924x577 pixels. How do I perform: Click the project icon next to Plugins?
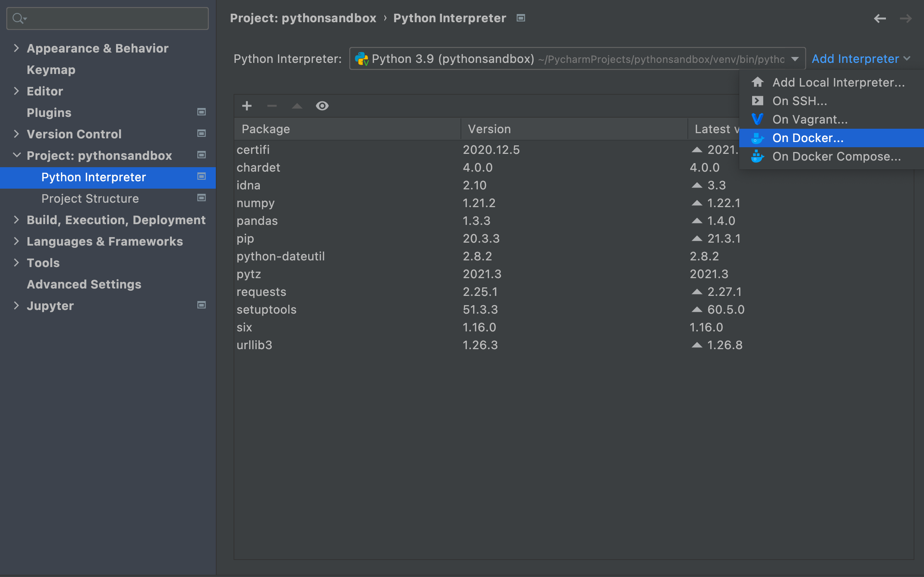(201, 112)
